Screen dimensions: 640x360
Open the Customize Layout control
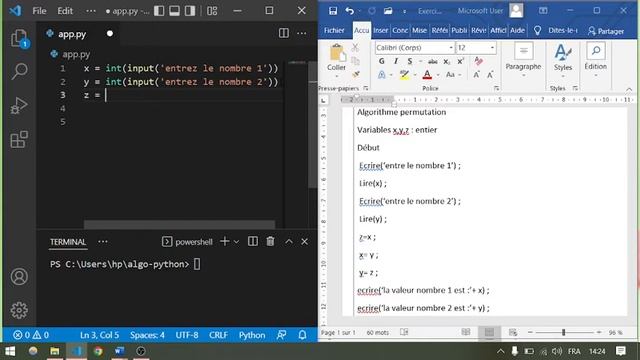(212, 11)
